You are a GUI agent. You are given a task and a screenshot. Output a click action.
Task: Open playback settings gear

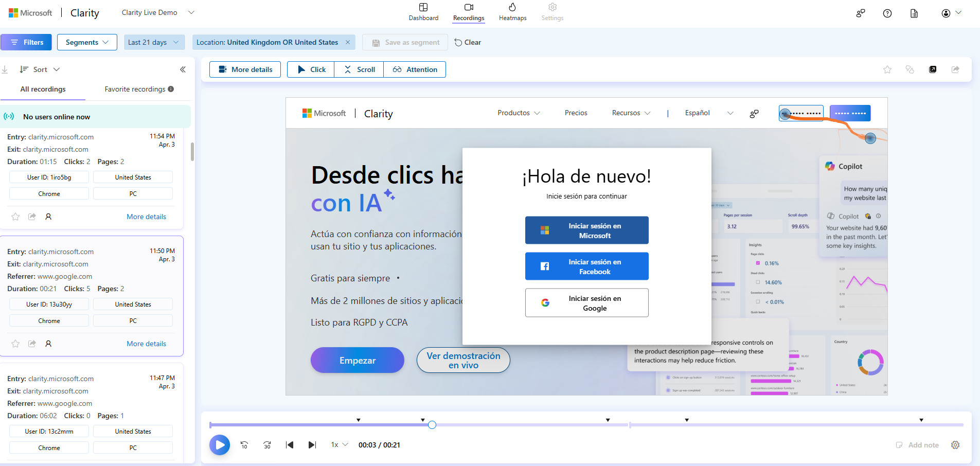click(x=955, y=444)
